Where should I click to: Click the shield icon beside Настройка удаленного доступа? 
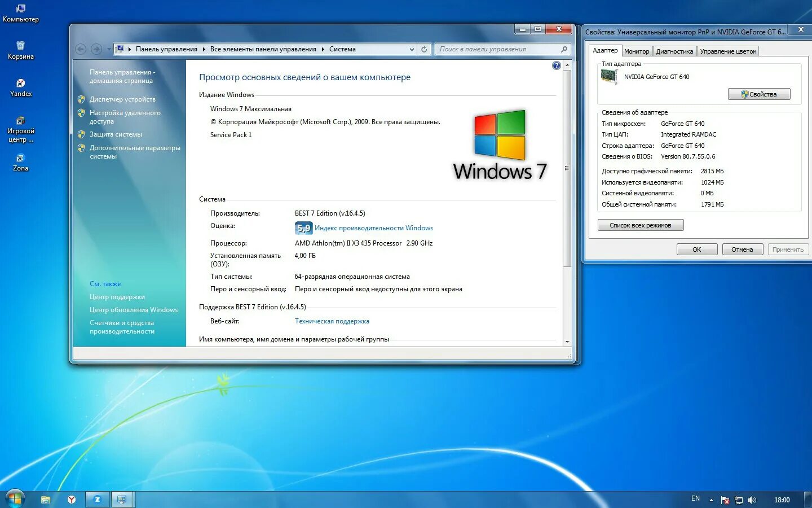point(81,113)
